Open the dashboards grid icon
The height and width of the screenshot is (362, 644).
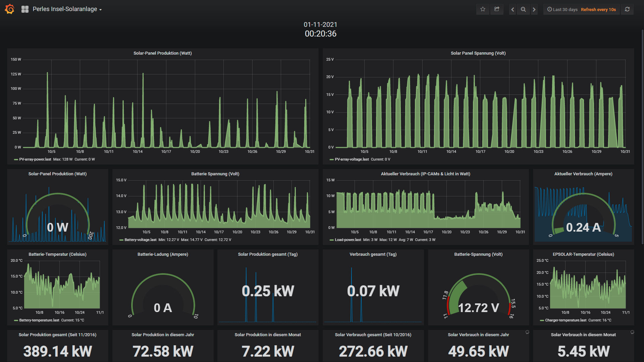pyautogui.click(x=25, y=9)
